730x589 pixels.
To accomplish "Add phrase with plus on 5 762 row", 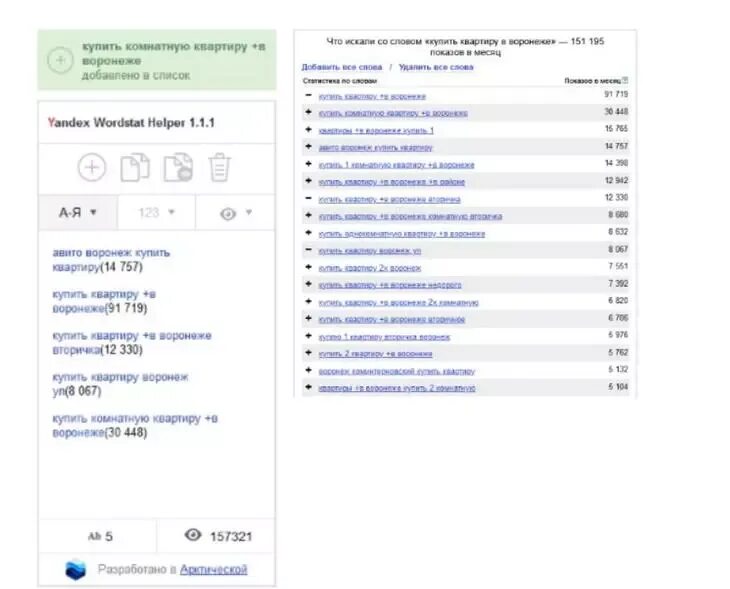I will point(308,353).
